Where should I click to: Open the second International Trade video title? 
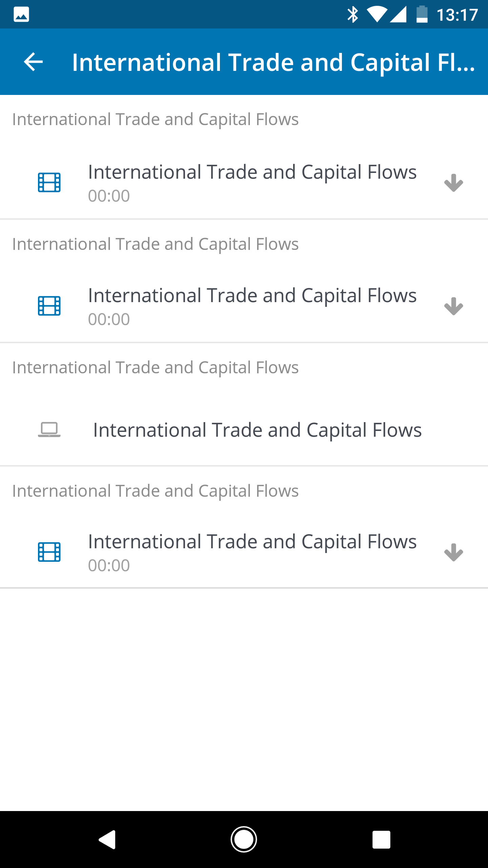(x=252, y=296)
